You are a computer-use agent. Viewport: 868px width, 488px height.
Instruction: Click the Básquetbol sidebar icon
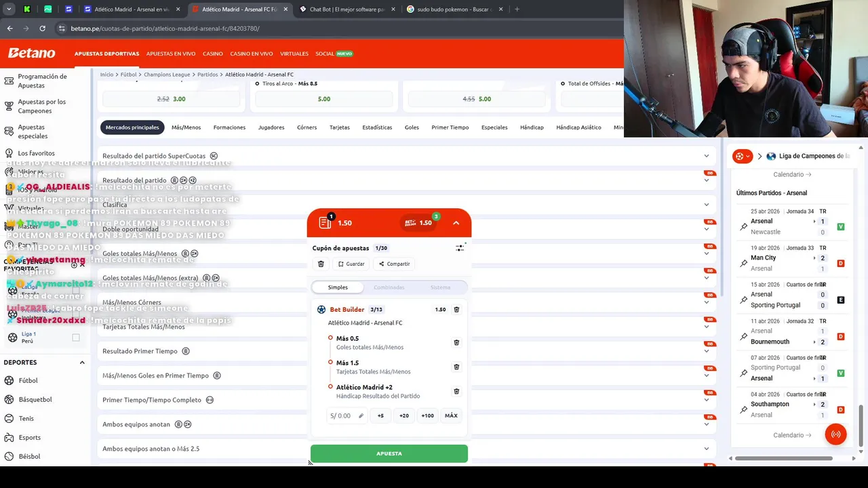(x=9, y=399)
